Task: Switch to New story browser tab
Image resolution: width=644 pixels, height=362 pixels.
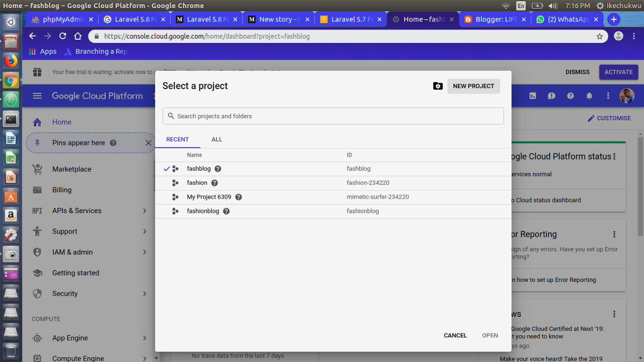Action: point(277,19)
